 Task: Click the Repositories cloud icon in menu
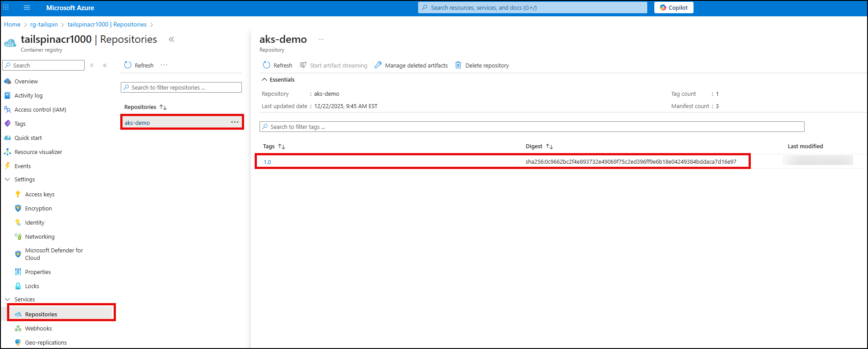coord(18,314)
